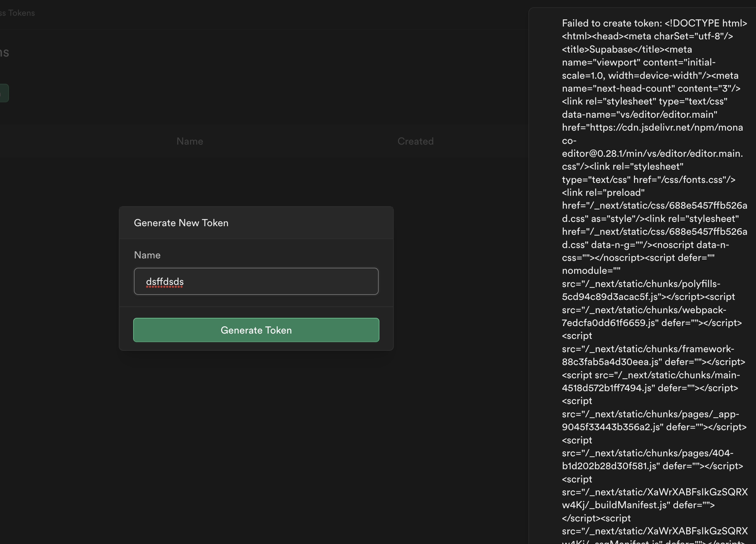756x544 pixels.
Task: Click the Name label above the input
Action: click(x=147, y=255)
